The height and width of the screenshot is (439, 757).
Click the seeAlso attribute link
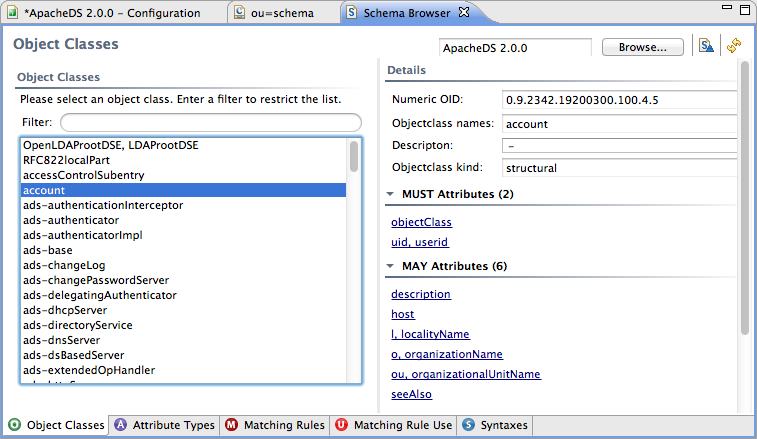coord(411,394)
